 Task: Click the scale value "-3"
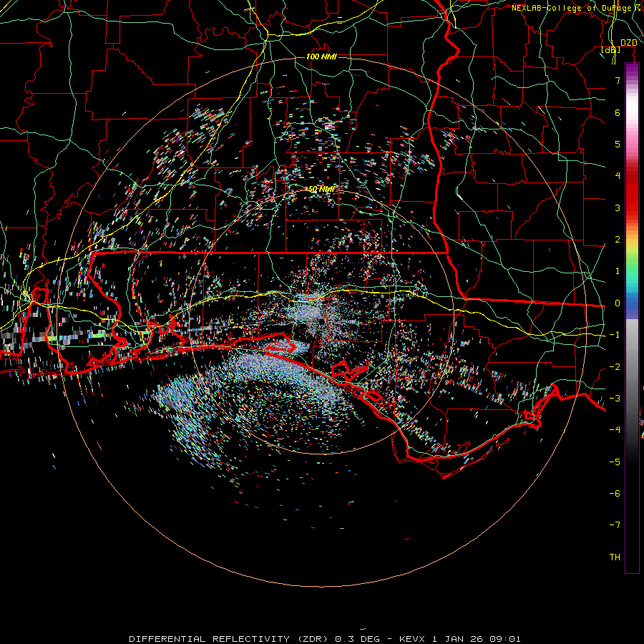pyautogui.click(x=615, y=399)
